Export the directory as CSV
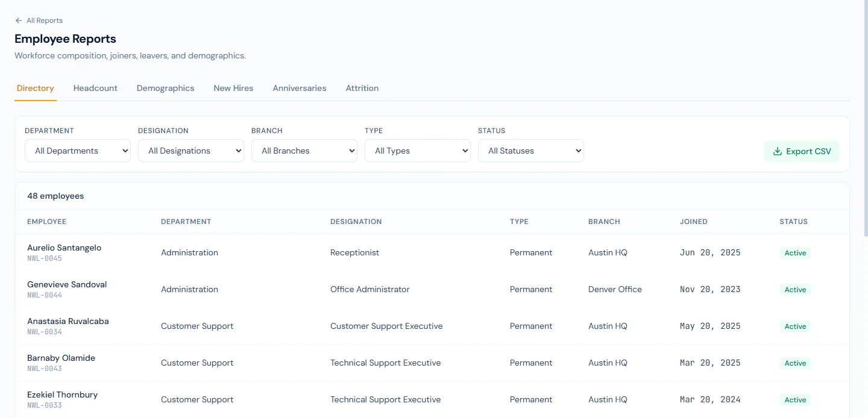The width and height of the screenshot is (868, 418). pos(802,151)
